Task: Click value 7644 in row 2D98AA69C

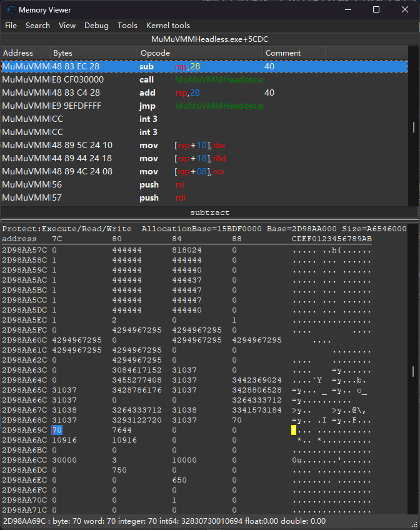Action: tap(122, 430)
